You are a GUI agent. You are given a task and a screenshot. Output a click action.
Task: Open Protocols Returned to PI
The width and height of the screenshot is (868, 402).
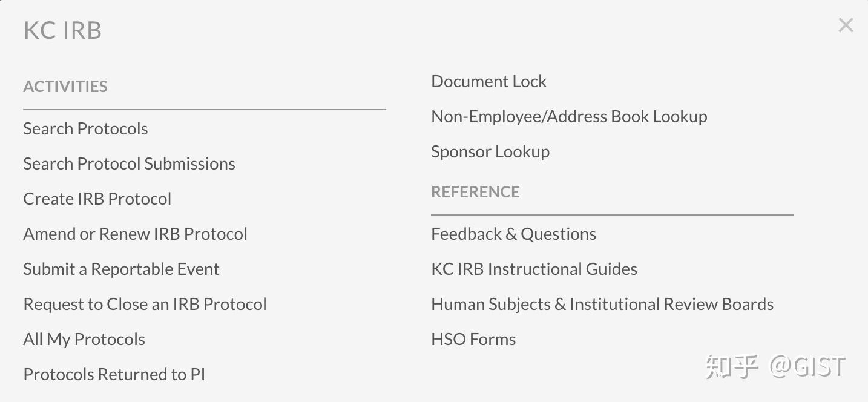[x=114, y=374]
